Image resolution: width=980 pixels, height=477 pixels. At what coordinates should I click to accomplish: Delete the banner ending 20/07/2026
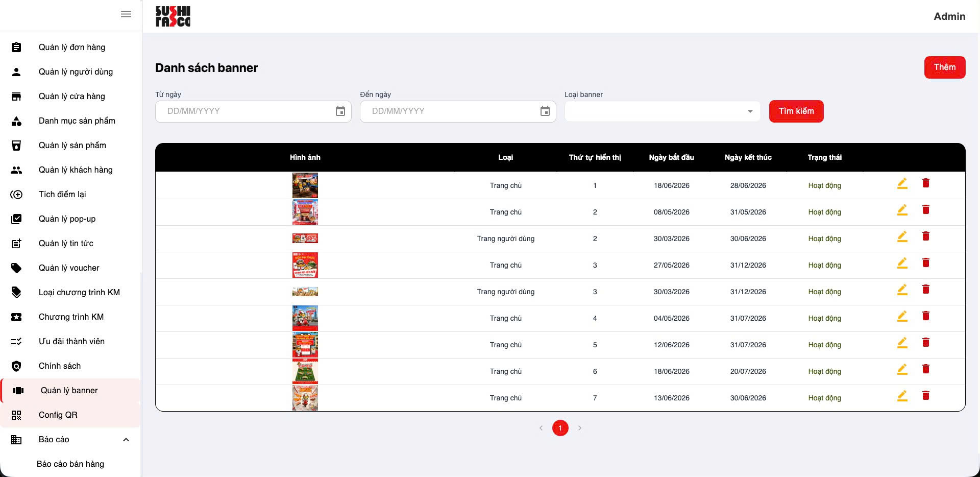pyautogui.click(x=926, y=369)
